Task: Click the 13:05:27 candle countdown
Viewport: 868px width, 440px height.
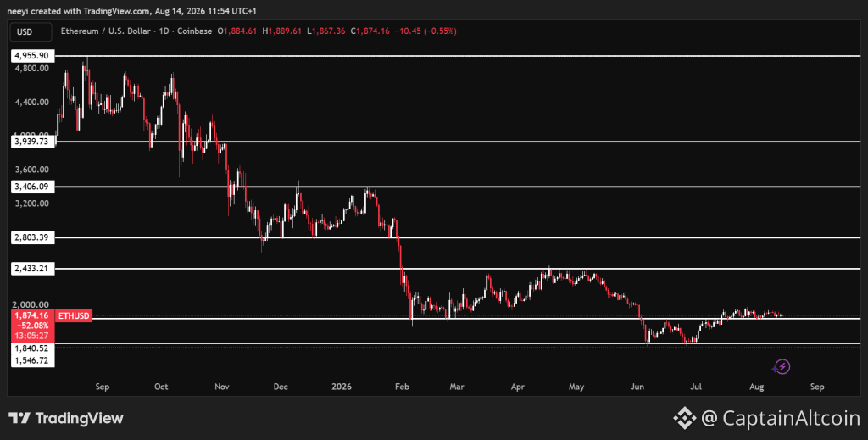Action: pyautogui.click(x=33, y=336)
